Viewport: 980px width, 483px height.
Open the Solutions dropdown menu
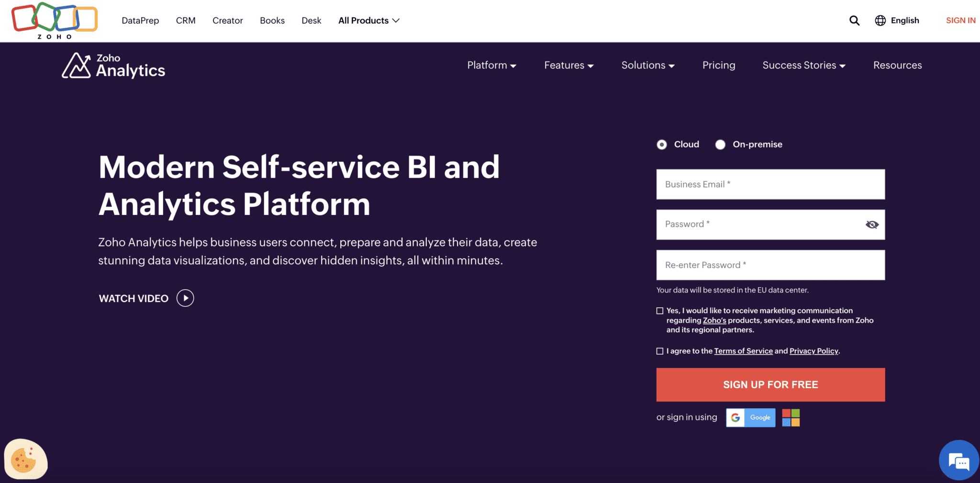[647, 66]
